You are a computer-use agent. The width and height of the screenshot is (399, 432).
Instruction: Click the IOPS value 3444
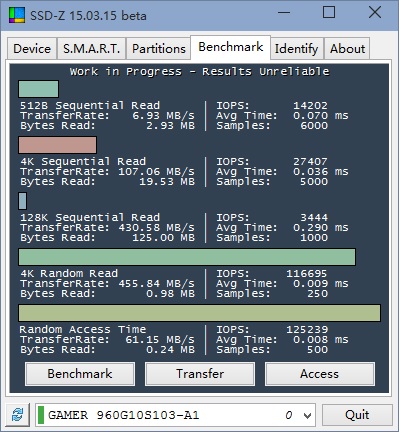(314, 218)
